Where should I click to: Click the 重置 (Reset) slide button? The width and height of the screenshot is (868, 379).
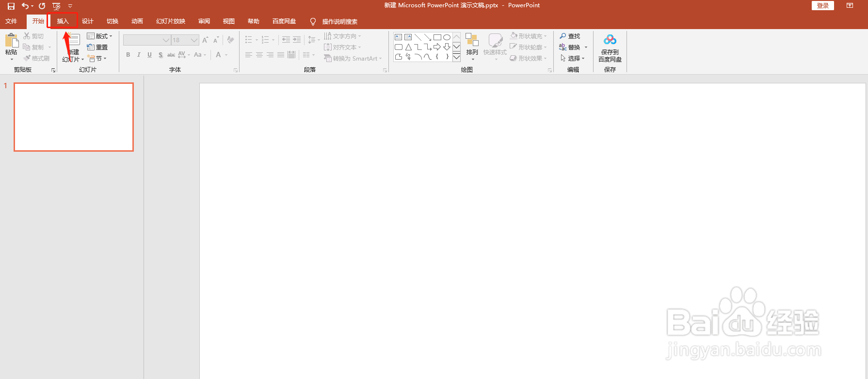(97, 47)
